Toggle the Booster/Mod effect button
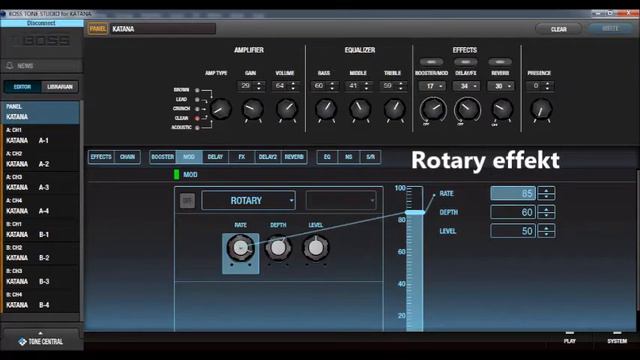Viewport: 640px width, 360px height. (x=431, y=62)
